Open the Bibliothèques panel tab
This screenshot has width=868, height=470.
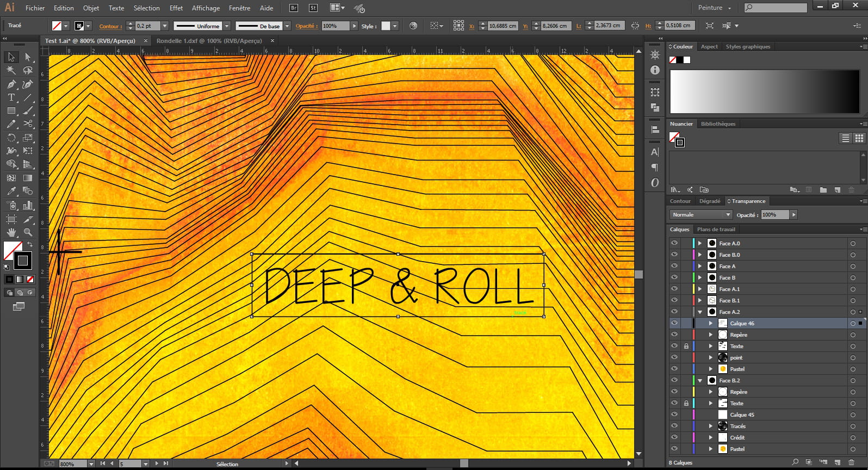(718, 124)
